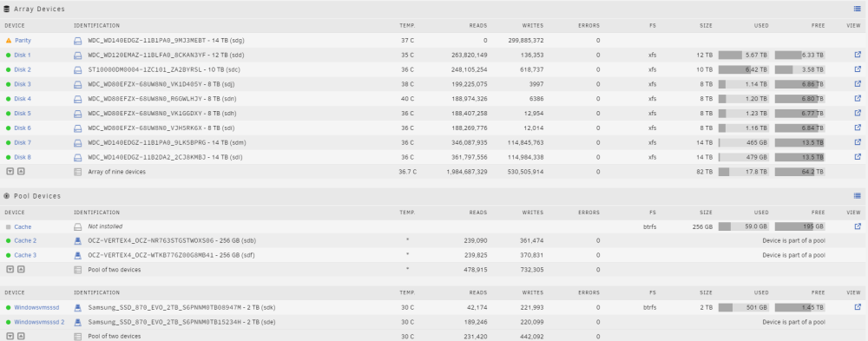Click the Array Devices section header

(x=39, y=9)
